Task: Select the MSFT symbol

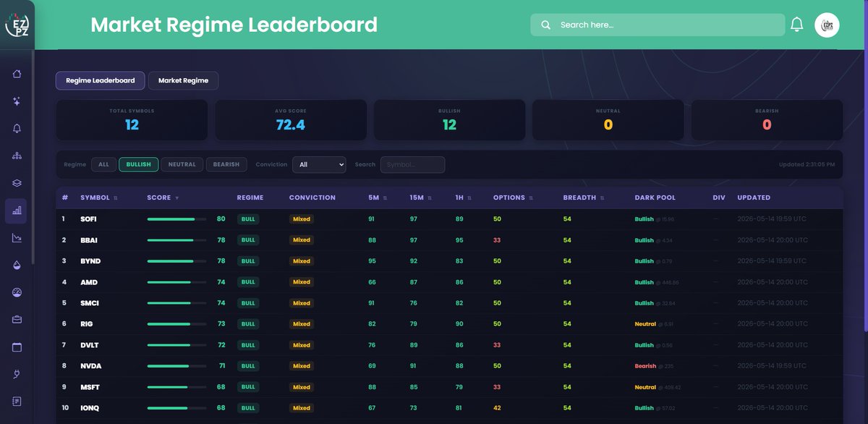Action: (x=90, y=387)
